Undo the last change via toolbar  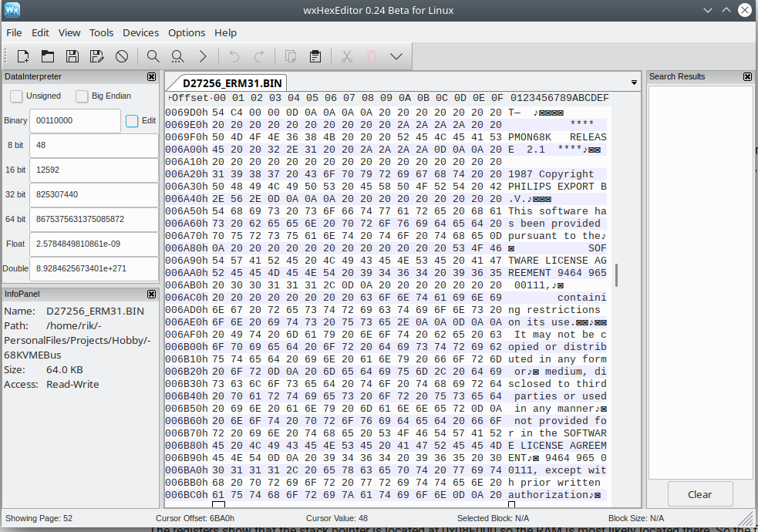(234, 56)
